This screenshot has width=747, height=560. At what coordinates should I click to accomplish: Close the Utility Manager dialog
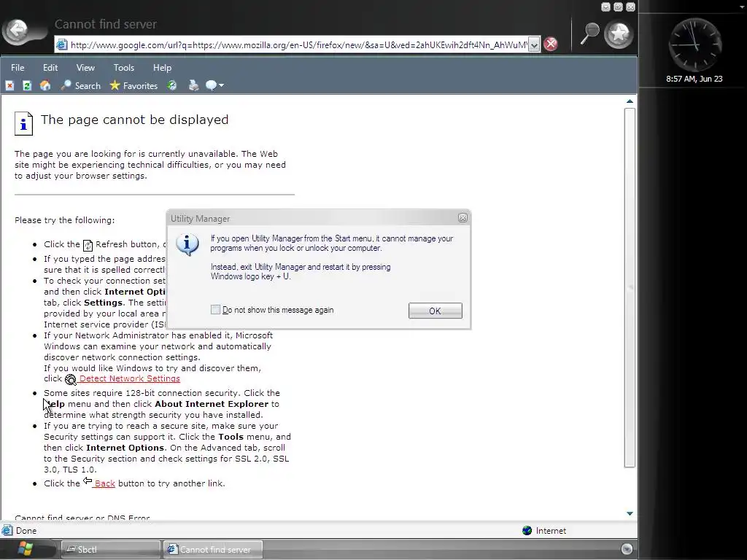click(x=462, y=218)
